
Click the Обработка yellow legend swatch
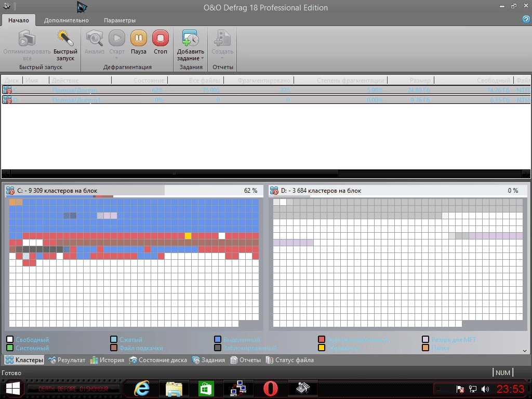point(322,348)
